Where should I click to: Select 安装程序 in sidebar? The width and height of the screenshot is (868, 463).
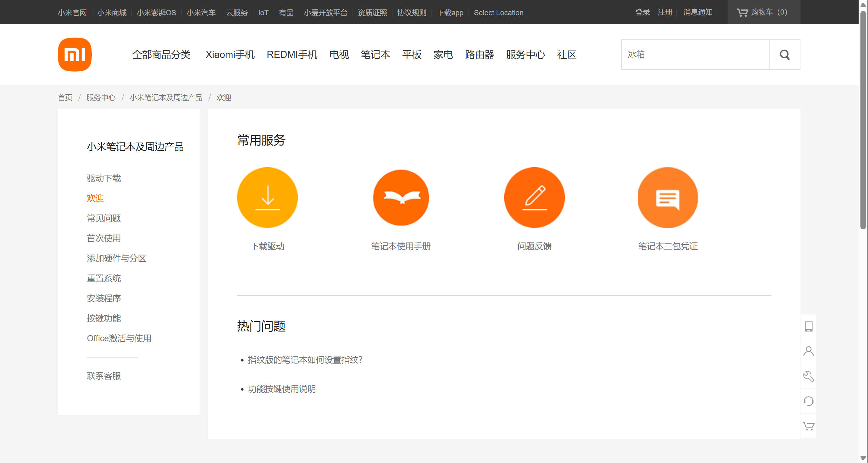(104, 298)
